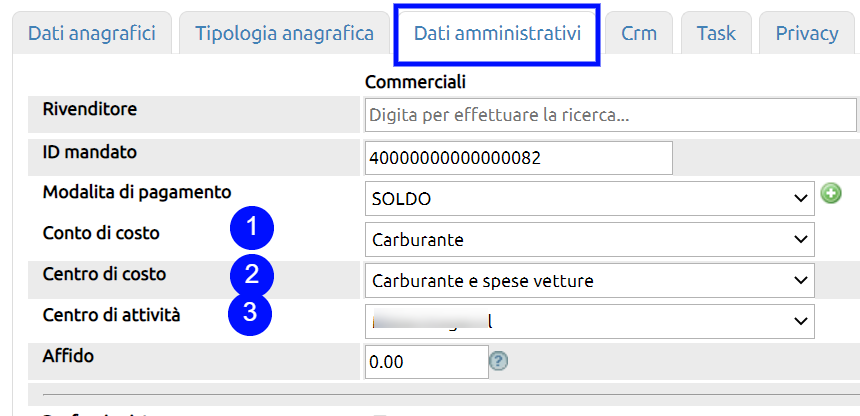860x416 pixels.
Task: Click the blue number 3 marker
Action: [x=252, y=313]
